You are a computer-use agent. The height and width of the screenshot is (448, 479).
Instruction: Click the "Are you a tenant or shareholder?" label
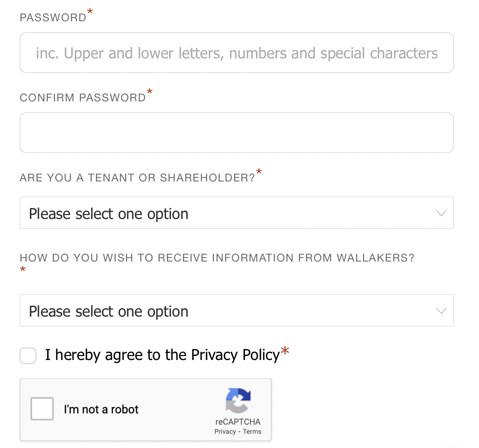click(137, 178)
